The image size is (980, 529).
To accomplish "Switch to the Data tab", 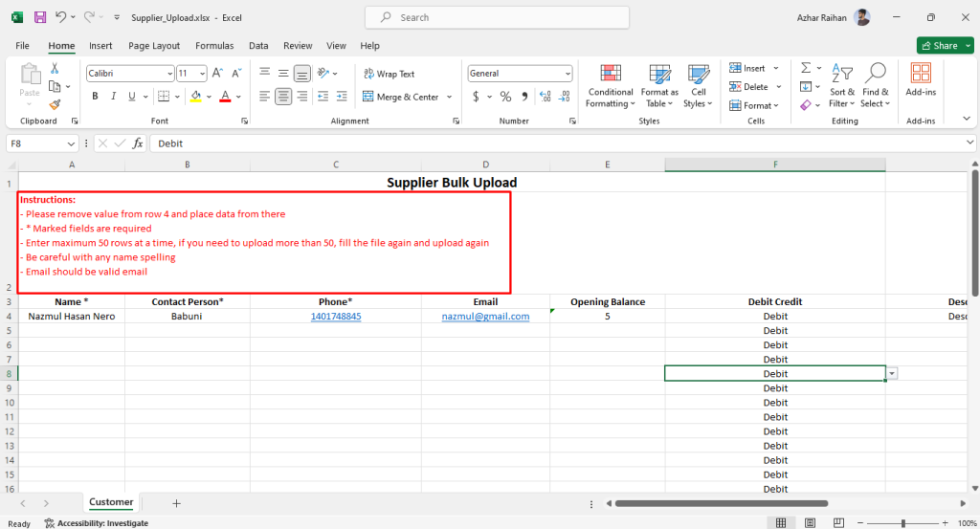I will click(258, 46).
